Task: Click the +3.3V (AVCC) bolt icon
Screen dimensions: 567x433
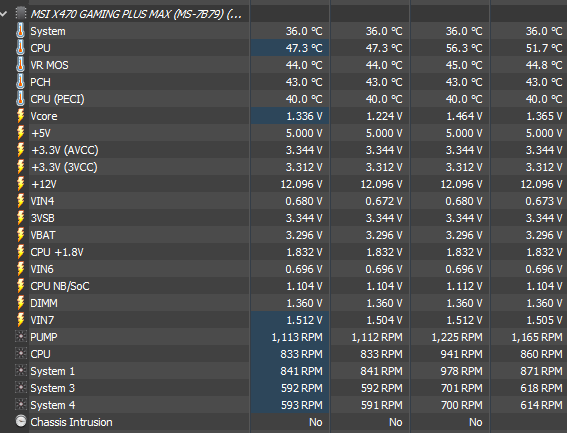Action: coord(21,150)
